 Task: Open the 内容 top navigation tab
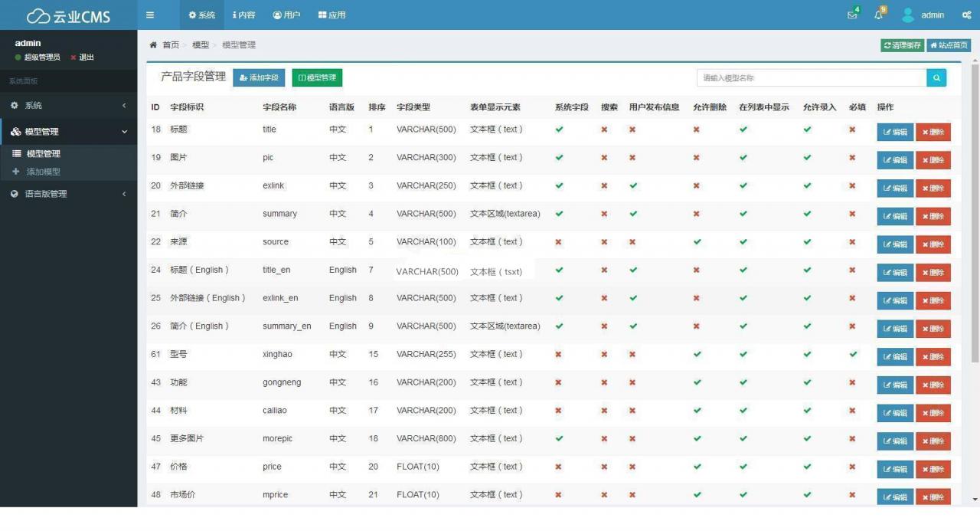(x=244, y=15)
